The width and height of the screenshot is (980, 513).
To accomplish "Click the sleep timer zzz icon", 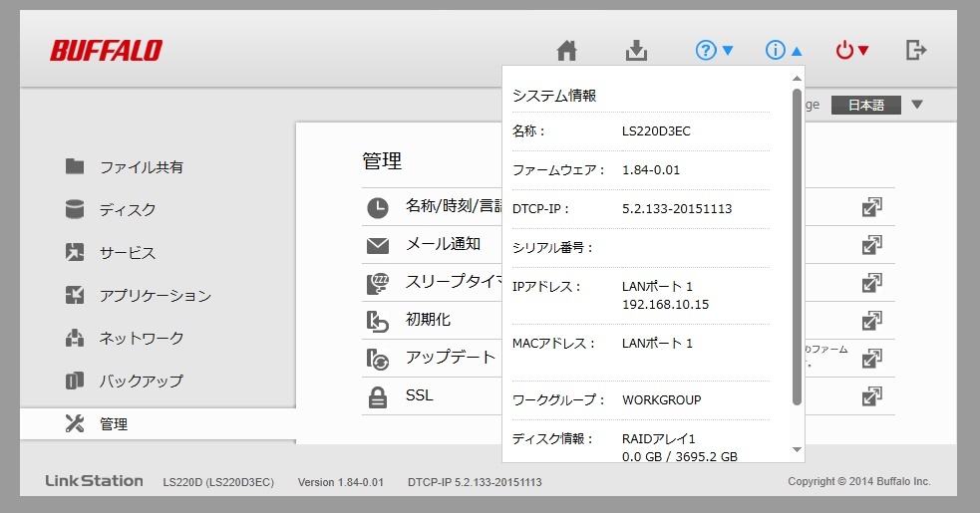I will point(378,283).
